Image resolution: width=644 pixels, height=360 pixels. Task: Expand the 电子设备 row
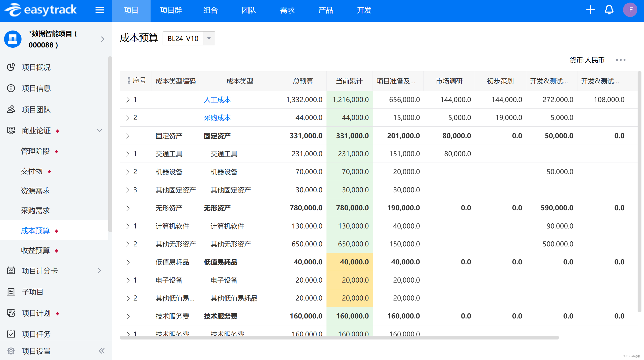coord(128,280)
